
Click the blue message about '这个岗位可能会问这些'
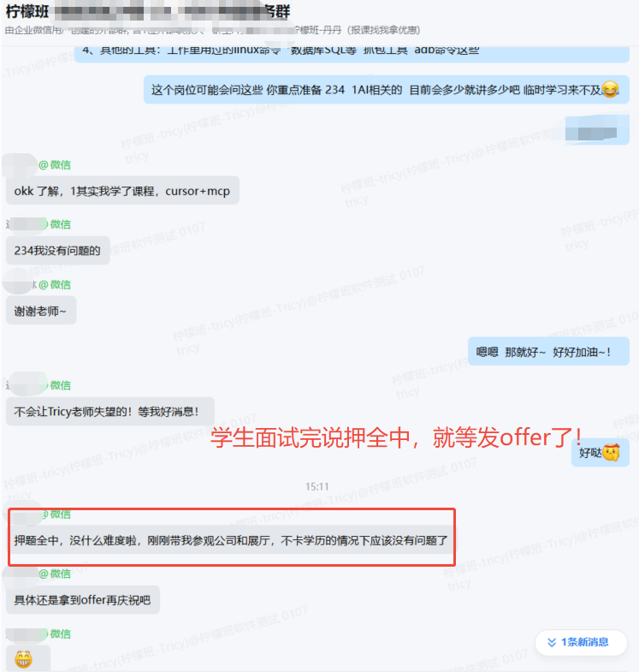[387, 90]
